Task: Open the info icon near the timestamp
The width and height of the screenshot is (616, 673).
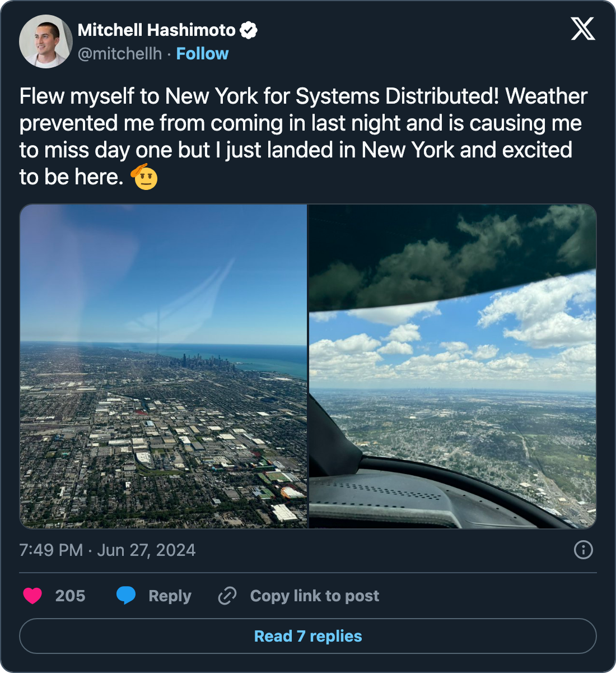Action: tap(582, 551)
